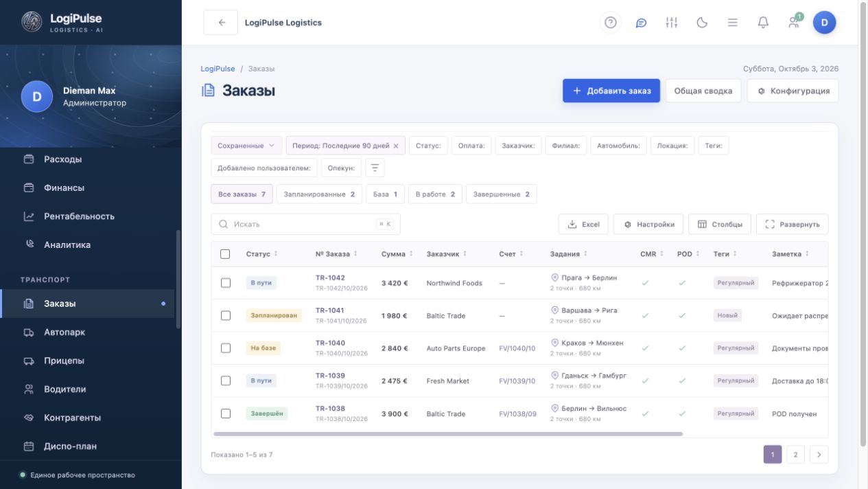
Task: Check the select-all checkbox in table header
Action: pyautogui.click(x=226, y=254)
